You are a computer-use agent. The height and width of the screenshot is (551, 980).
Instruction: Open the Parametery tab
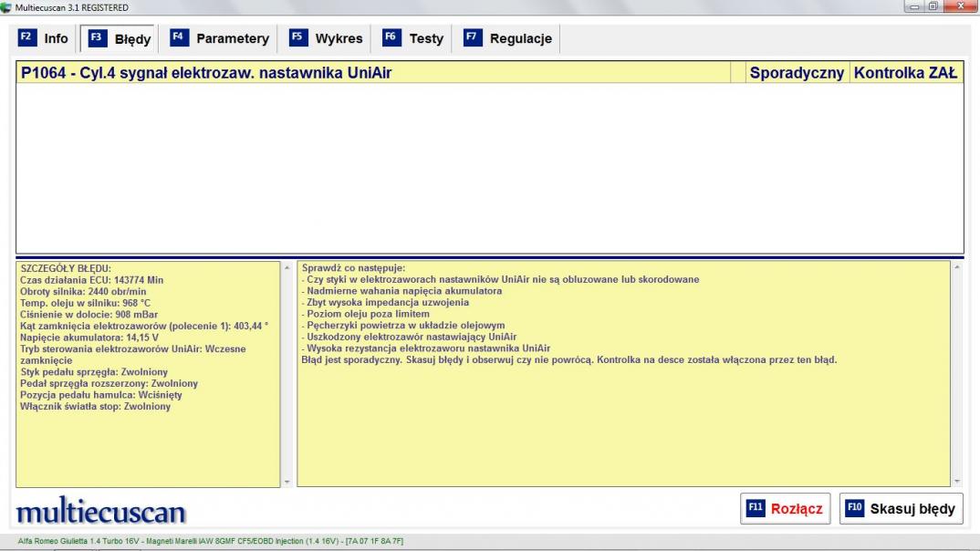(219, 38)
